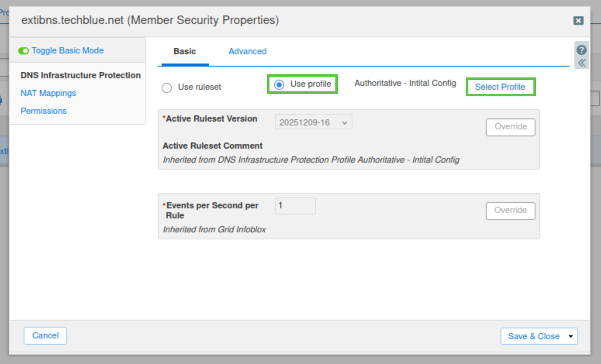Choose the Use profile radio option
The width and height of the screenshot is (601, 364).
[279, 84]
